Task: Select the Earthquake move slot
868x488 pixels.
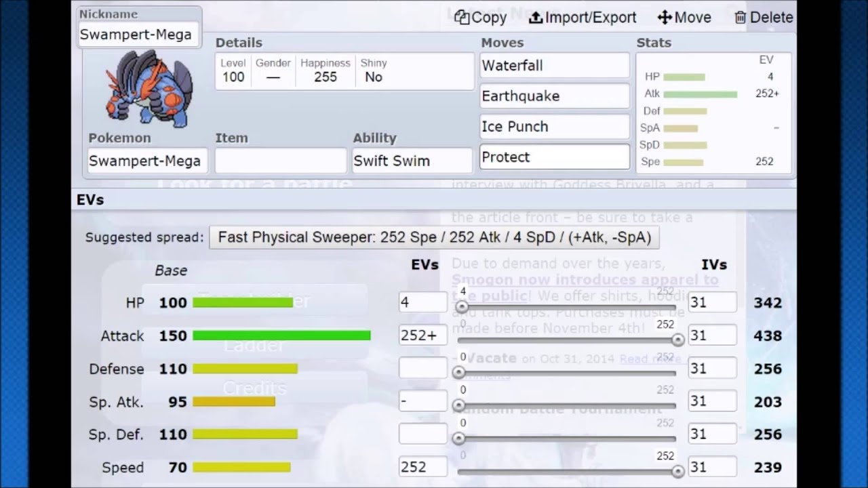Action: 555,96
